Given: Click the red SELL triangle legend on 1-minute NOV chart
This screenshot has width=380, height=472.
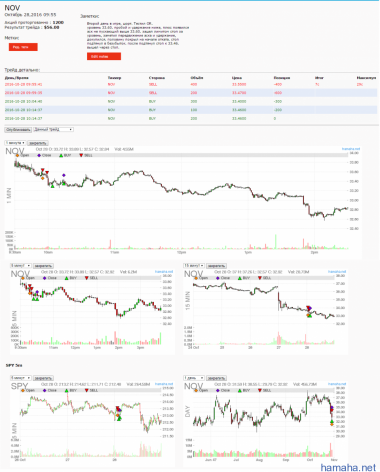Looking at the screenshot, I should click(x=81, y=155).
